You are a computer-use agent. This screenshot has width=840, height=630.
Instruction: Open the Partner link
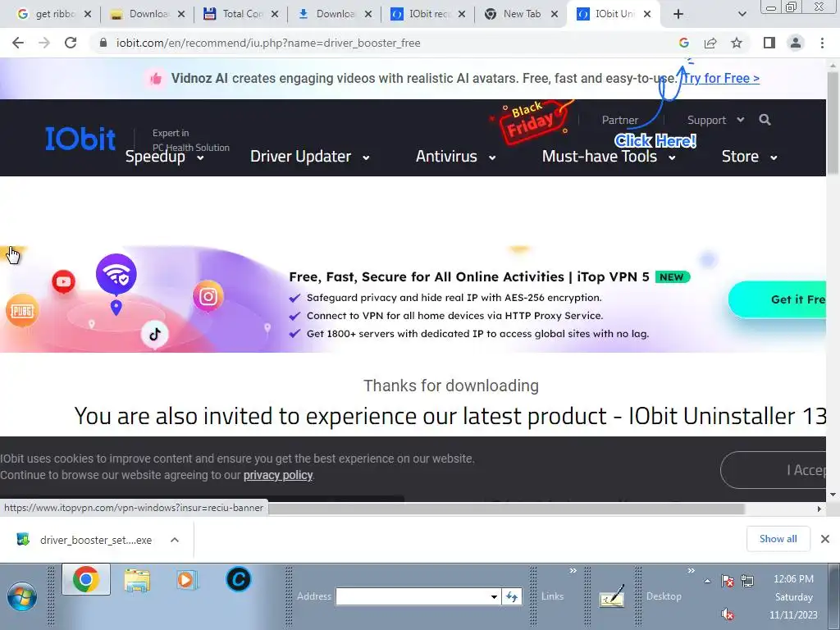coord(620,120)
